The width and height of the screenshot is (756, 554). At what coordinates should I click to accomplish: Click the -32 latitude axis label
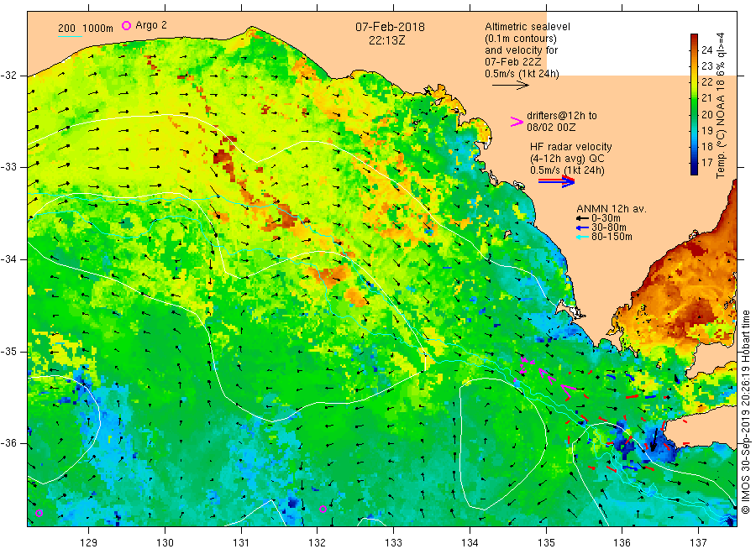tap(8, 76)
